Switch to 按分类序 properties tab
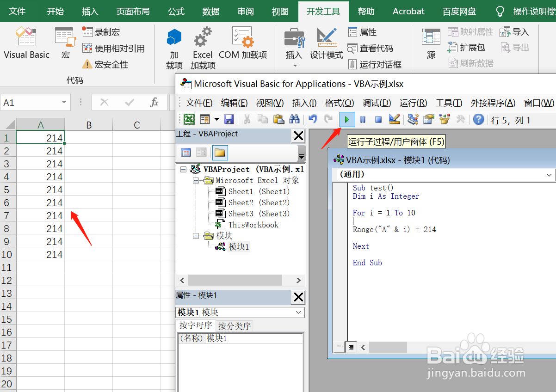The width and height of the screenshot is (556, 392). [x=235, y=326]
